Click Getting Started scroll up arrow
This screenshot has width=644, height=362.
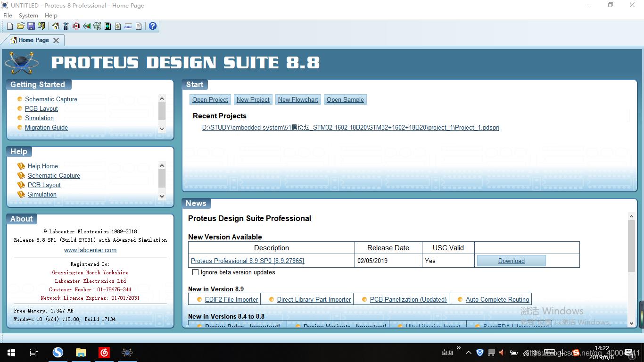tap(162, 99)
